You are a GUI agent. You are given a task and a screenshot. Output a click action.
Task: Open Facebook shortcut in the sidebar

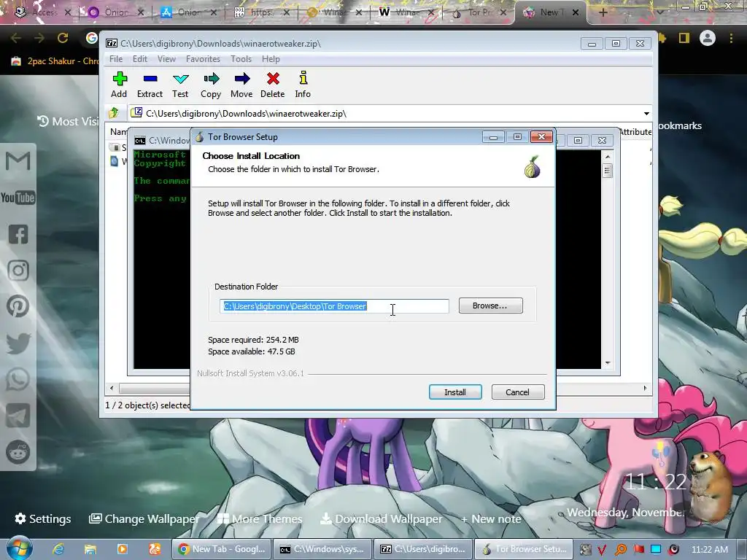point(18,234)
